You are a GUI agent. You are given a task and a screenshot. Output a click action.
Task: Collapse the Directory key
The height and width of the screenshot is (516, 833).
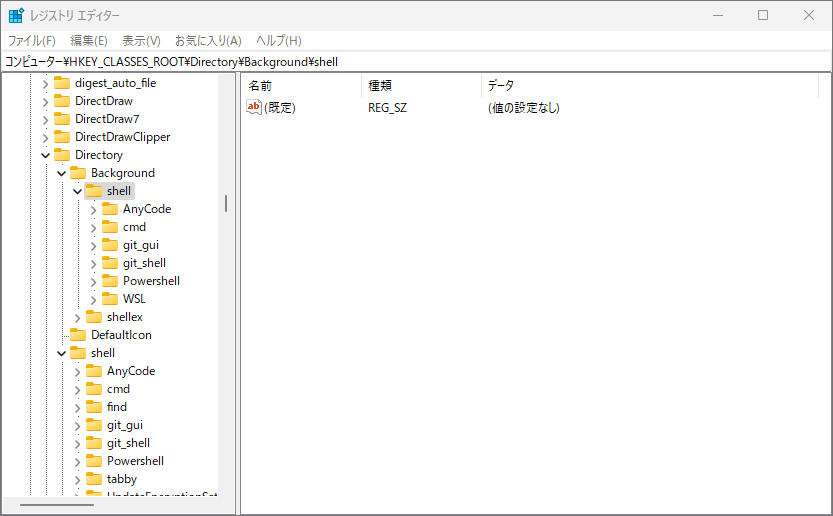(x=46, y=155)
